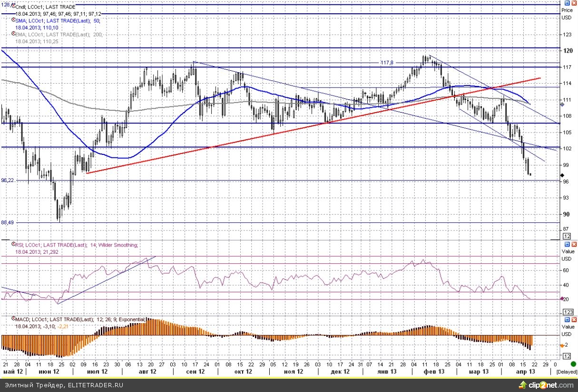
Task: Click the RSI indicator marker icon
Action: 13,245
